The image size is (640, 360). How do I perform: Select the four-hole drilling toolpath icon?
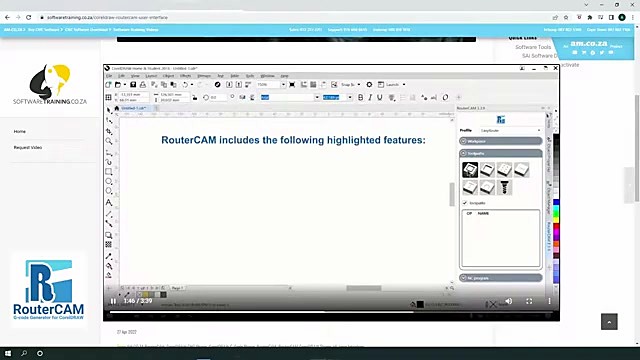(504, 170)
